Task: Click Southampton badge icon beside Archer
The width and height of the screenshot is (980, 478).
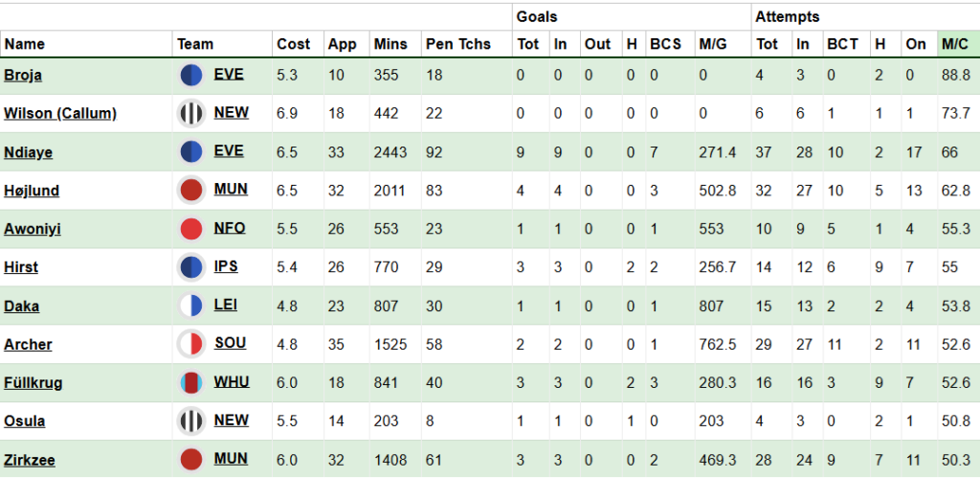Action: click(191, 344)
